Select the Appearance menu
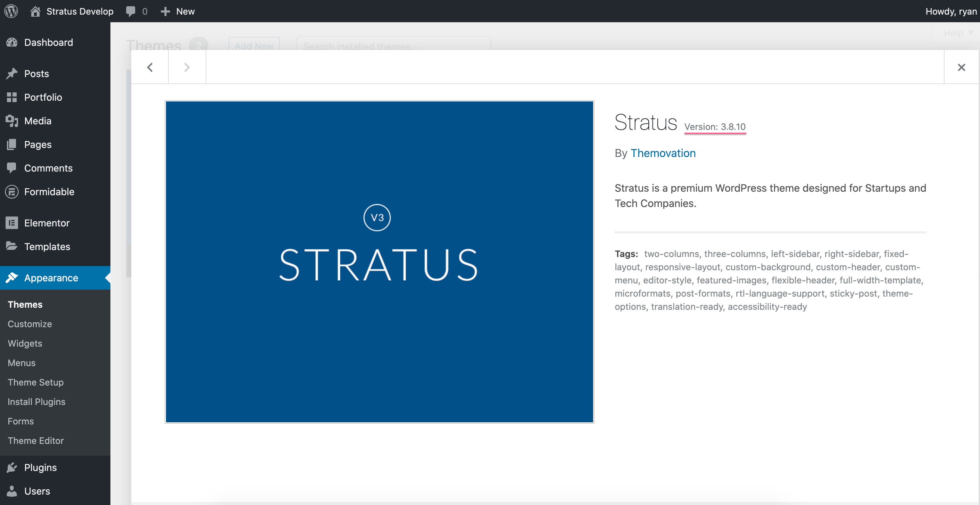This screenshot has width=980, height=505. coord(55,278)
